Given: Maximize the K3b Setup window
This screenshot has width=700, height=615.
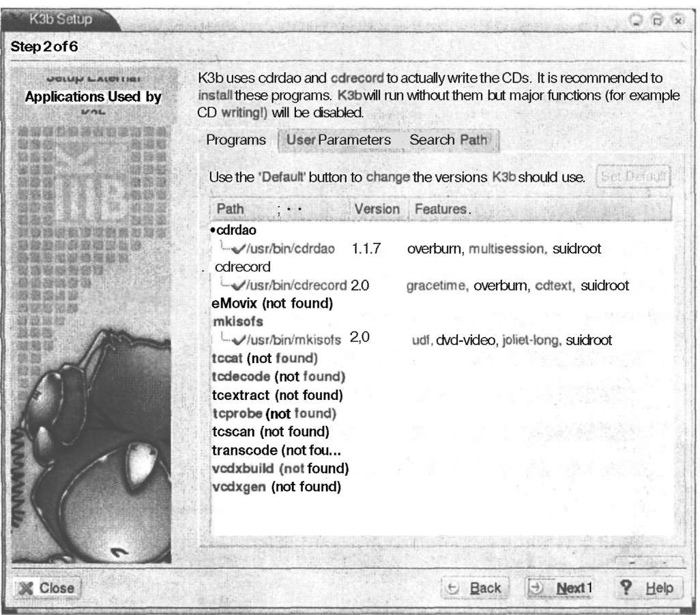Looking at the screenshot, I should click(657, 20).
